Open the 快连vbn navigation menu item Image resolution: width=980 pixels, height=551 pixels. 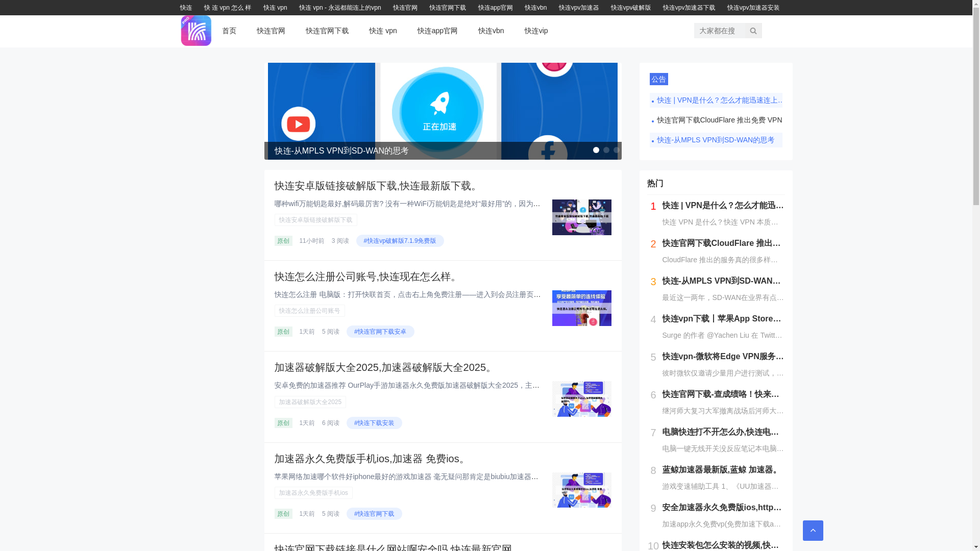tap(491, 31)
